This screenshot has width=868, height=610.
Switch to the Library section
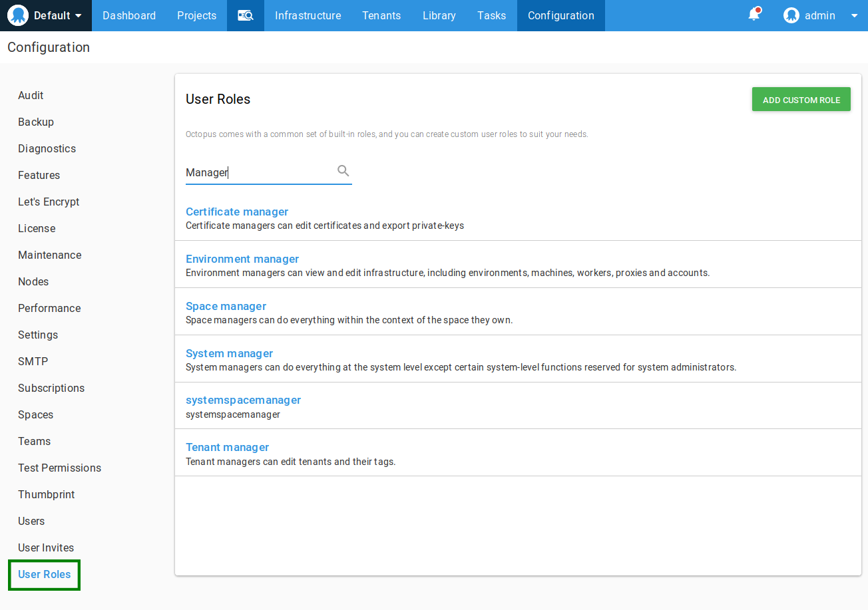tap(439, 15)
